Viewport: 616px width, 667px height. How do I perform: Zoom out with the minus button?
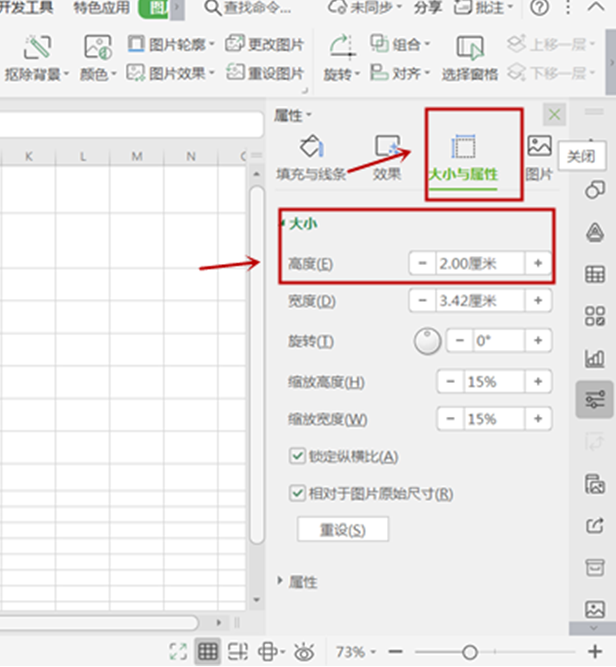(395, 651)
